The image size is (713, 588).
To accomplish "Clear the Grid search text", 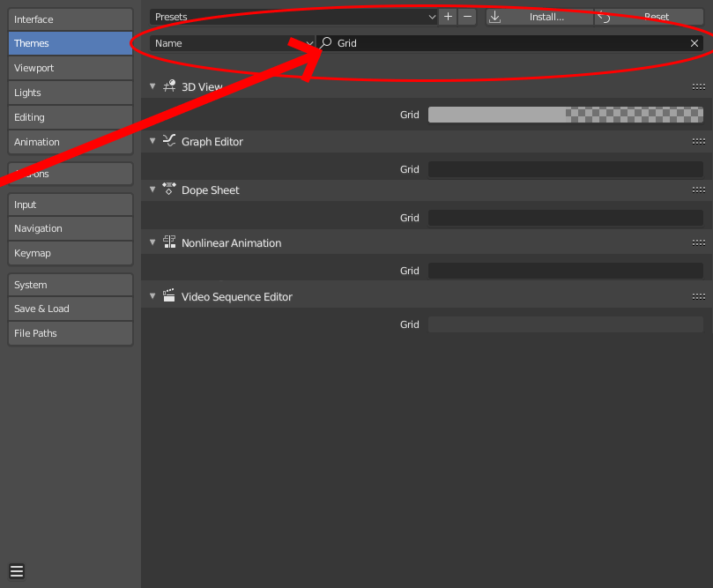I will pos(694,43).
